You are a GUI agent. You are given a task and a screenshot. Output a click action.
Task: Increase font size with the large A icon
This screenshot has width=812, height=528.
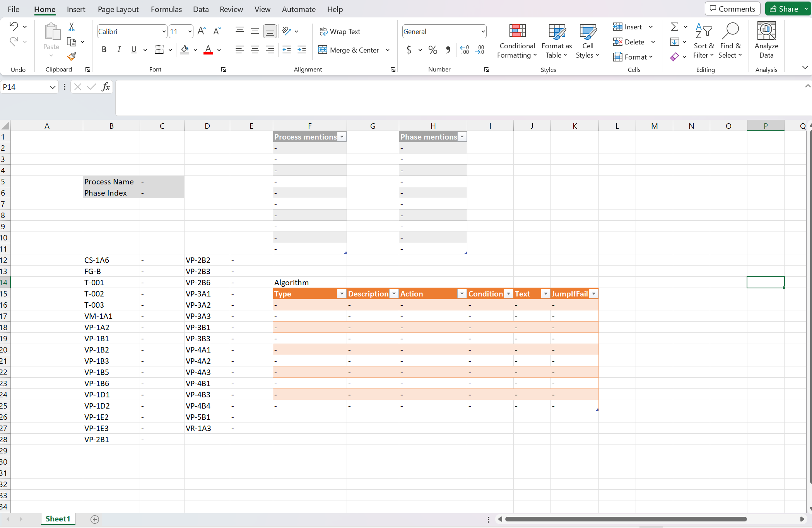[x=202, y=31]
